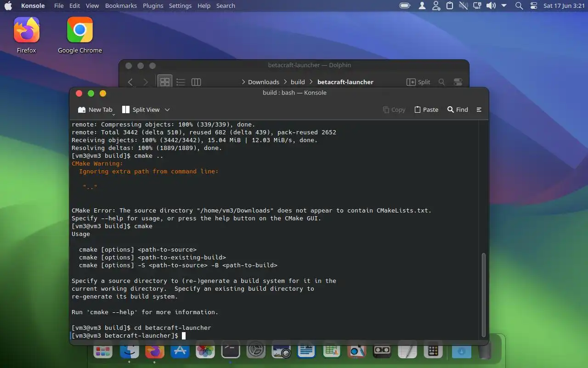This screenshot has height=368, width=588.
Task: Open the screenshot app in the dock
Action: pos(281,351)
